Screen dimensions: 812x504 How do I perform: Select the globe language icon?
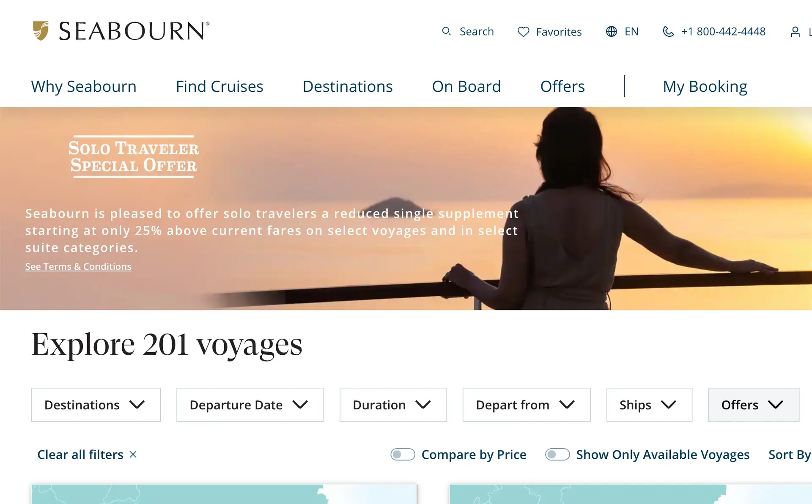tap(611, 31)
